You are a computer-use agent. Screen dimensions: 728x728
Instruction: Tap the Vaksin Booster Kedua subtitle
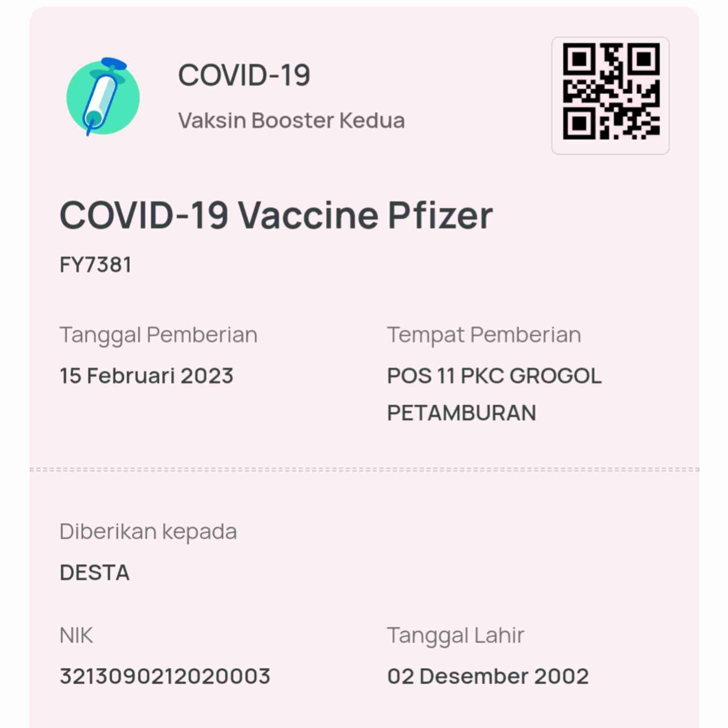pyautogui.click(x=291, y=120)
